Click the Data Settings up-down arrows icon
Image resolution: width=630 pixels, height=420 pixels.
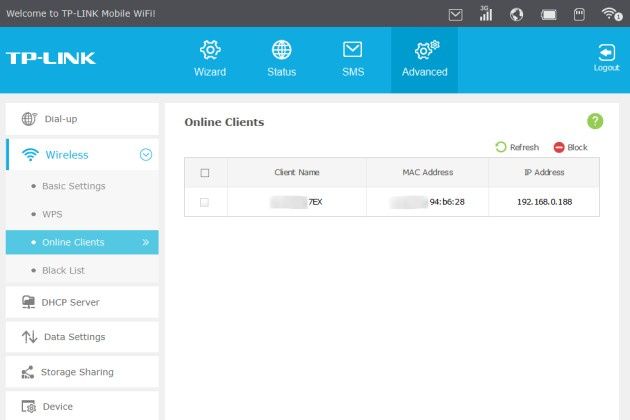[29, 337]
